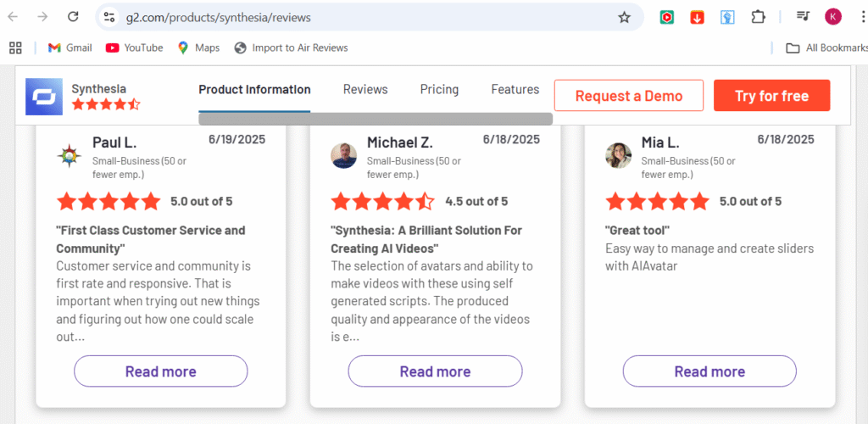Open the YouTube bookmark
The image size is (868, 424).
(x=135, y=47)
